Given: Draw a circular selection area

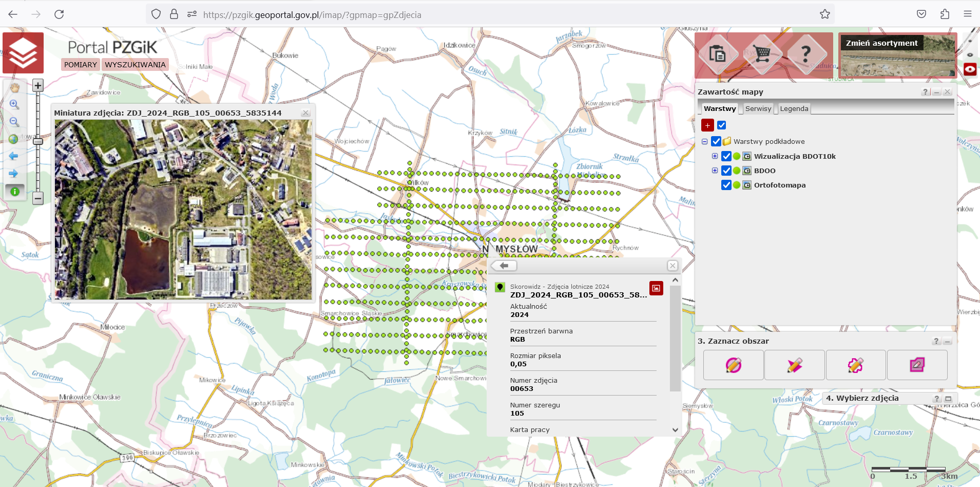Looking at the screenshot, I should click(733, 365).
